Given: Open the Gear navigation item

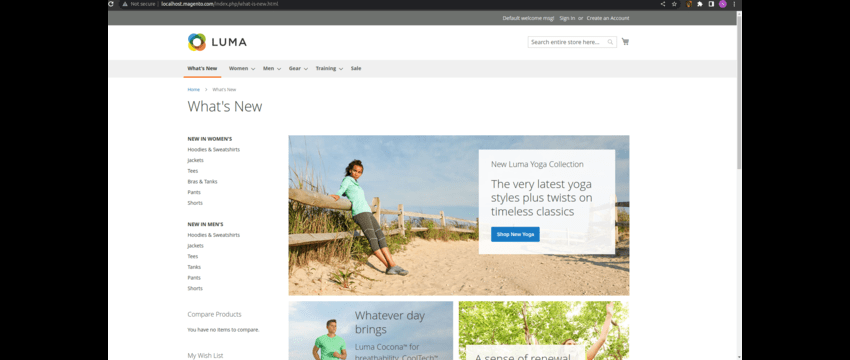Looking at the screenshot, I should coord(294,68).
